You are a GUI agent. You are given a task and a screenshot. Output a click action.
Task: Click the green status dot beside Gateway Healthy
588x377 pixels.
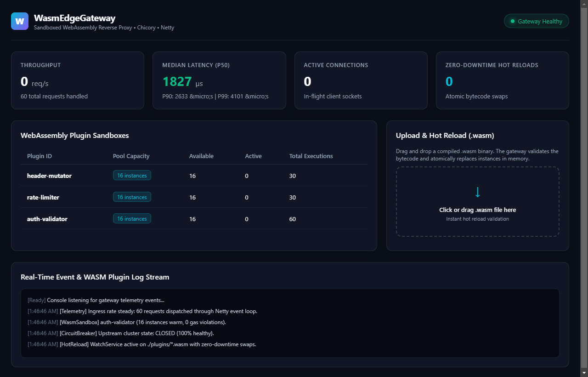[512, 21]
